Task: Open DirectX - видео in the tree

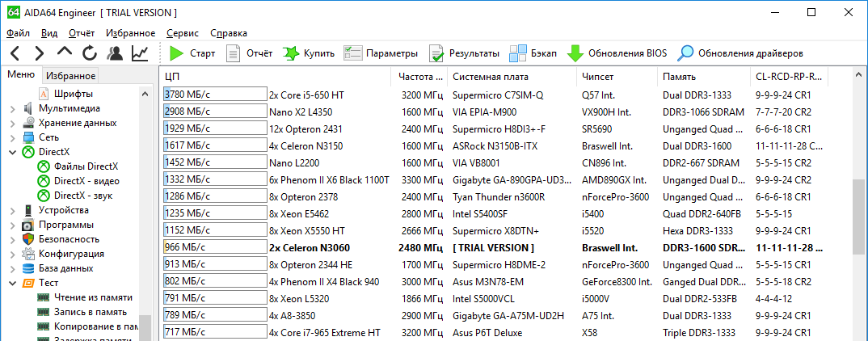Action: click(x=86, y=180)
